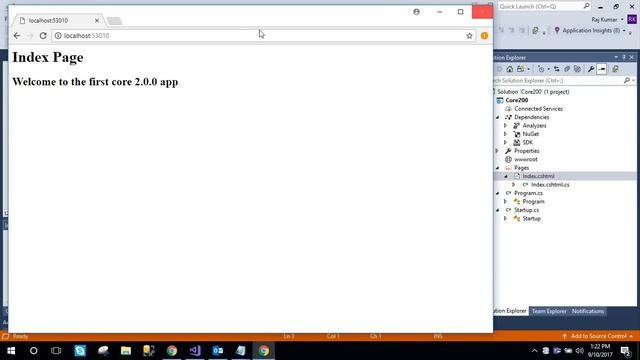Open Task View on the taskbar
The width and height of the screenshot is (640, 360).
coord(56,351)
